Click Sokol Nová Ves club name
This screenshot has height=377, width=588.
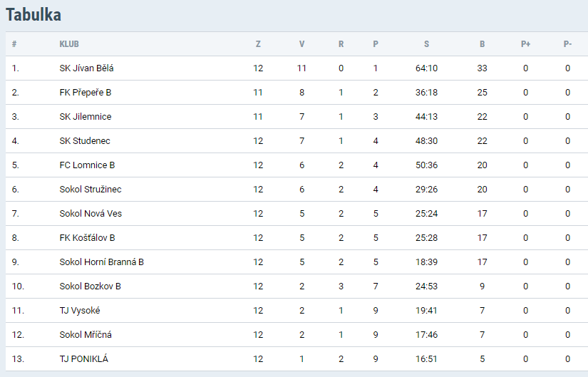pyautogui.click(x=91, y=214)
